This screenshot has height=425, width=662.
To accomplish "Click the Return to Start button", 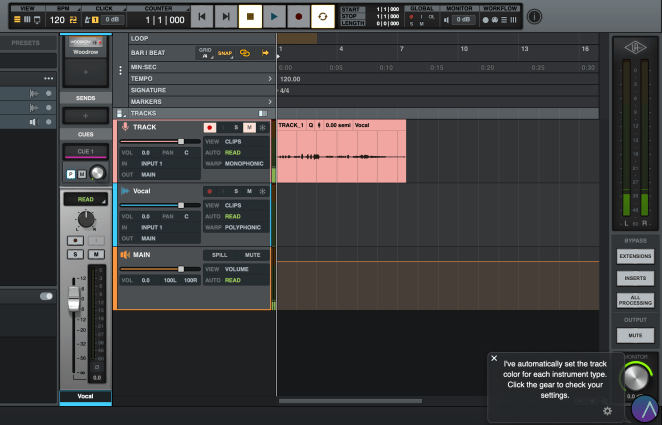I will [202, 16].
